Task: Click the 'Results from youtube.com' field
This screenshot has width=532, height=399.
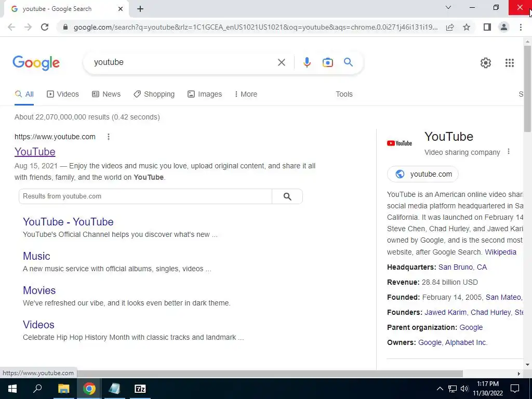Action: 145,196
